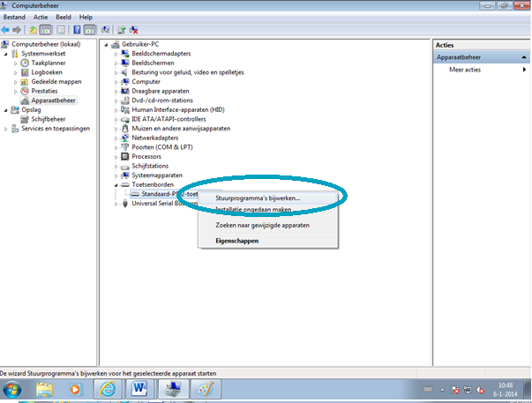Select IDE ATA/ATAPI-controllers entry
This screenshot has height=403, width=532.
[169, 119]
